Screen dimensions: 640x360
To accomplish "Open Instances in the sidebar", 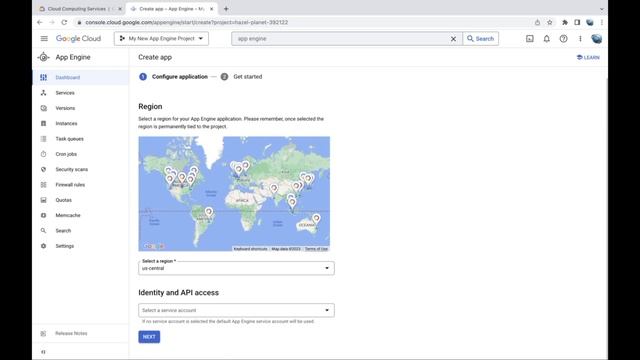I will click(x=80, y=124).
